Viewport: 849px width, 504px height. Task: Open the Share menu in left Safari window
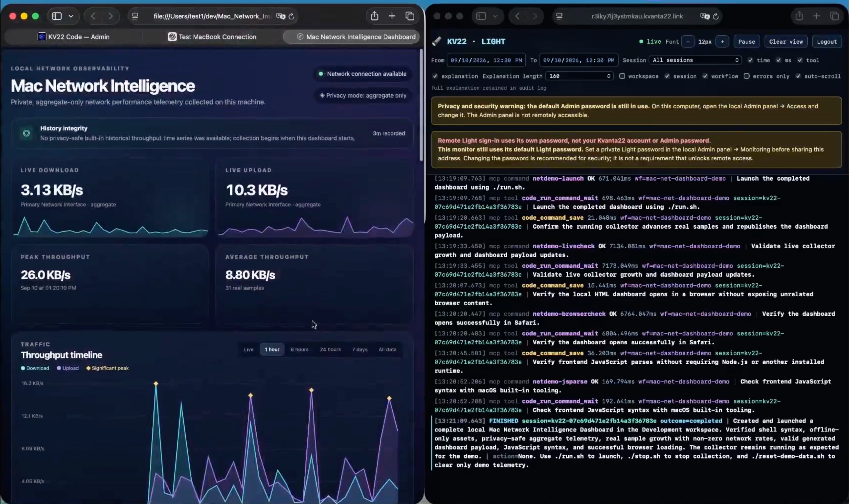374,16
